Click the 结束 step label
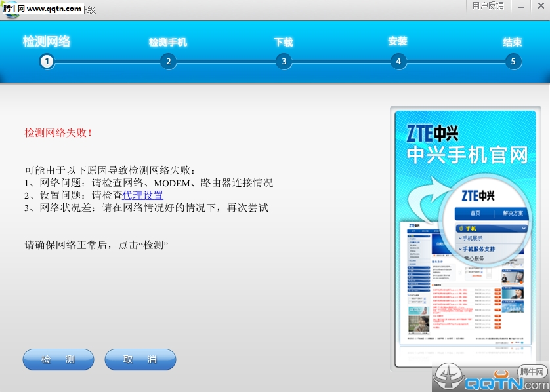 pyautogui.click(x=513, y=43)
